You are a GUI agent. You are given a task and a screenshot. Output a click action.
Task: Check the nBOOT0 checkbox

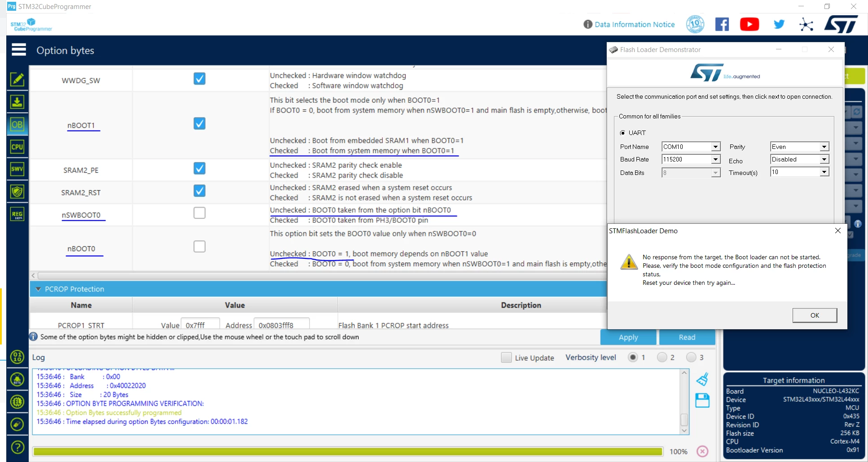click(199, 246)
